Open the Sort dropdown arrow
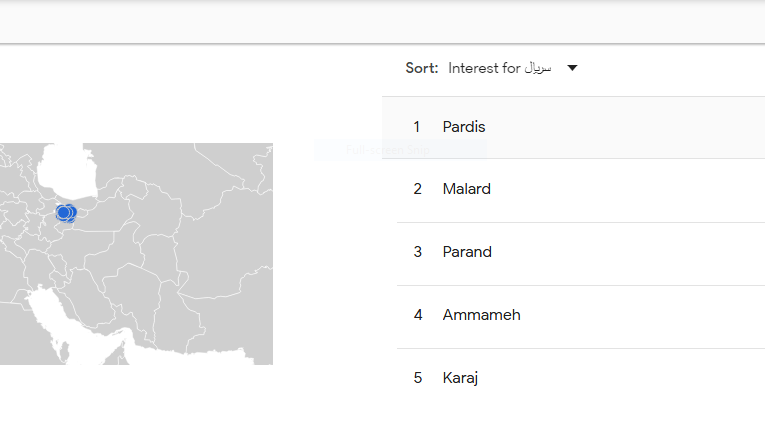 pyautogui.click(x=572, y=68)
